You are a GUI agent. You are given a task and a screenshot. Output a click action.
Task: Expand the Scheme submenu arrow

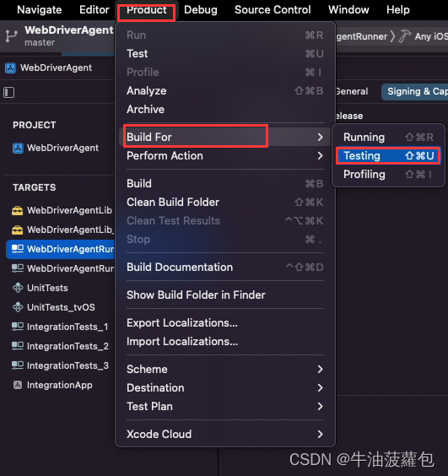(321, 369)
